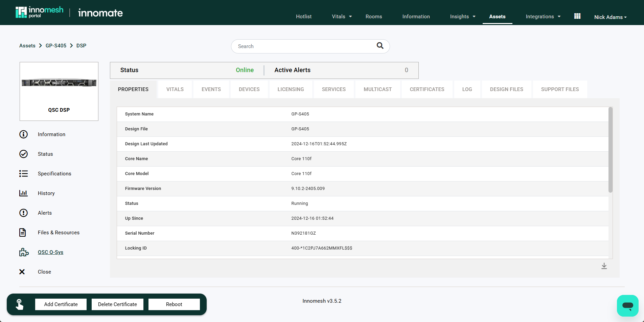The width and height of the screenshot is (644, 322).
Task: Click the Core Model value Core 110f
Action: coord(301,174)
